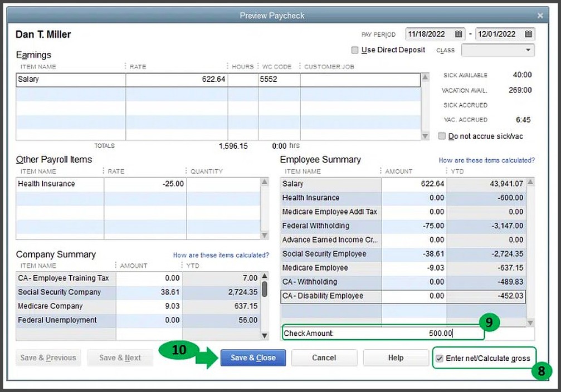Viewport: 561px width, 392px height.
Task: Select Social Security Employee row
Action: (x=403, y=254)
